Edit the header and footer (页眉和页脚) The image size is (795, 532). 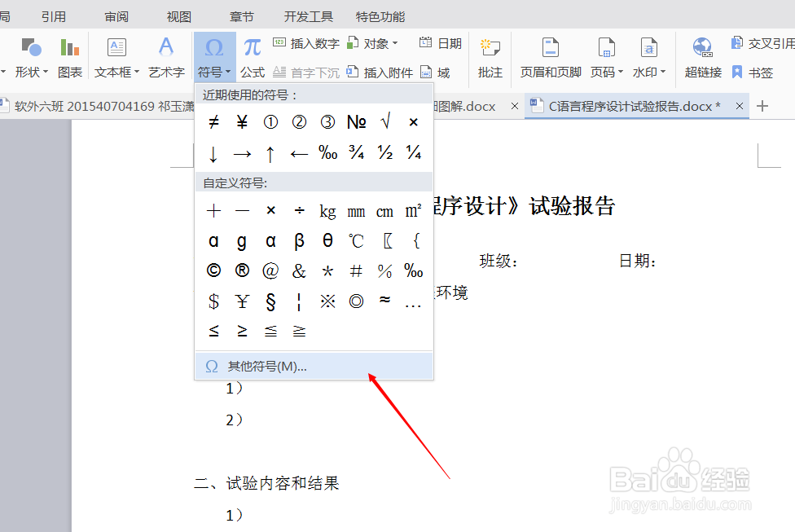coord(550,58)
